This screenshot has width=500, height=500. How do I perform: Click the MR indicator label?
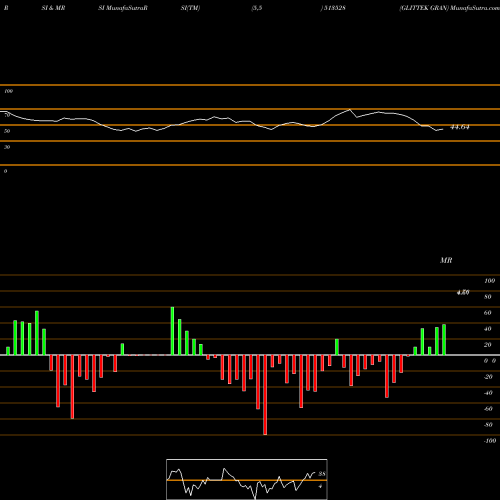coord(446,260)
